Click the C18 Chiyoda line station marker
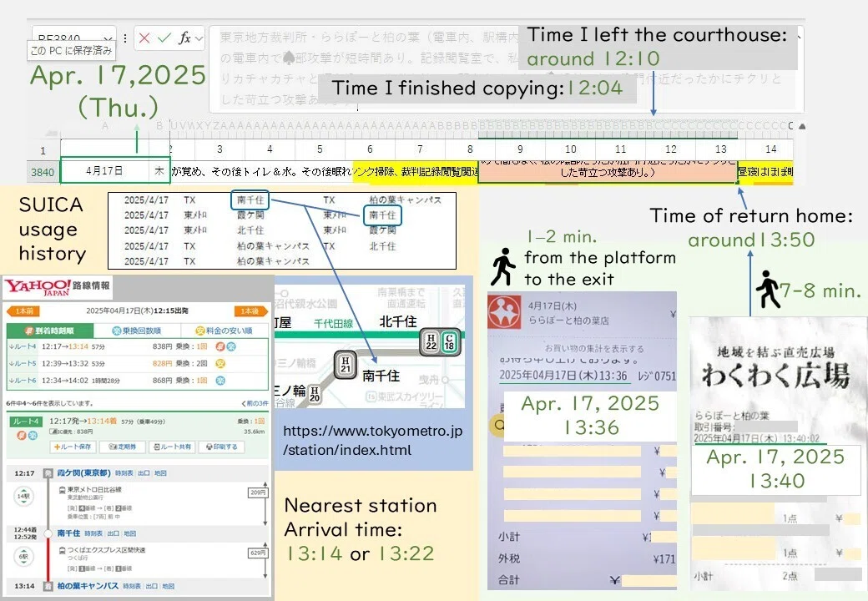The image size is (868, 601). coord(449,341)
